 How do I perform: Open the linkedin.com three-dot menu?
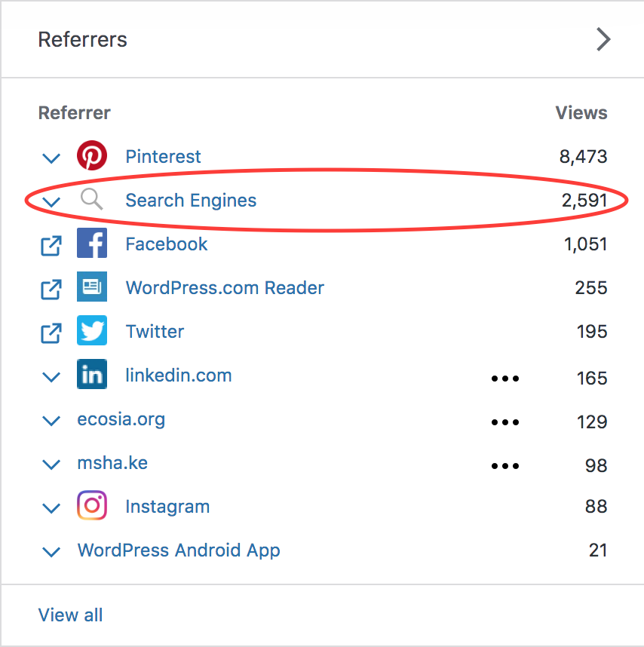pyautogui.click(x=504, y=378)
